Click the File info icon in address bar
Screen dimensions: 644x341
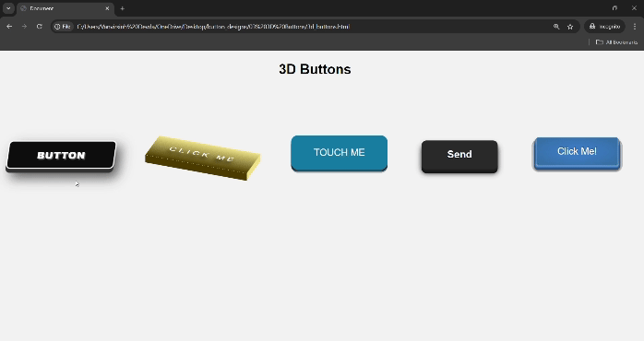63,26
